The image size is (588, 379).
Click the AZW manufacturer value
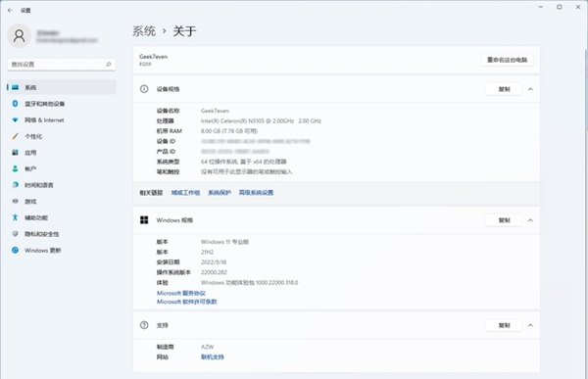[207, 347]
